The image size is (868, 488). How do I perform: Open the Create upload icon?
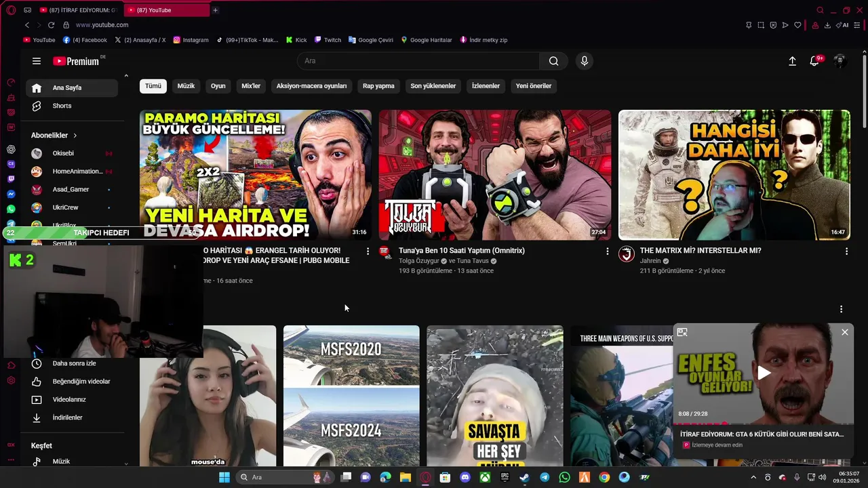click(x=792, y=61)
